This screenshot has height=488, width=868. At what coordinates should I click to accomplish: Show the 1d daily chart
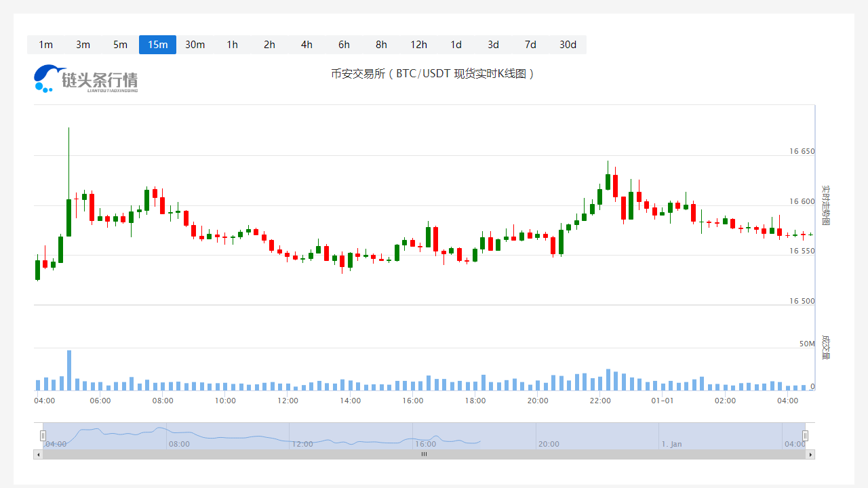456,45
